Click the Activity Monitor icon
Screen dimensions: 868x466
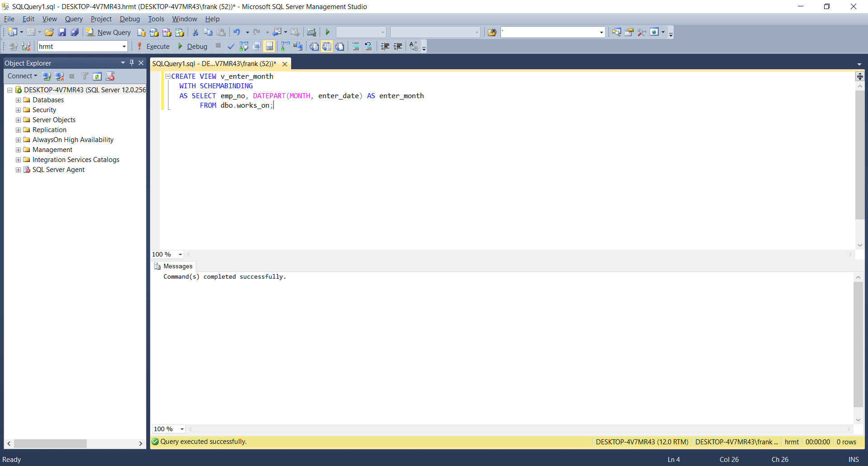pyautogui.click(x=311, y=32)
